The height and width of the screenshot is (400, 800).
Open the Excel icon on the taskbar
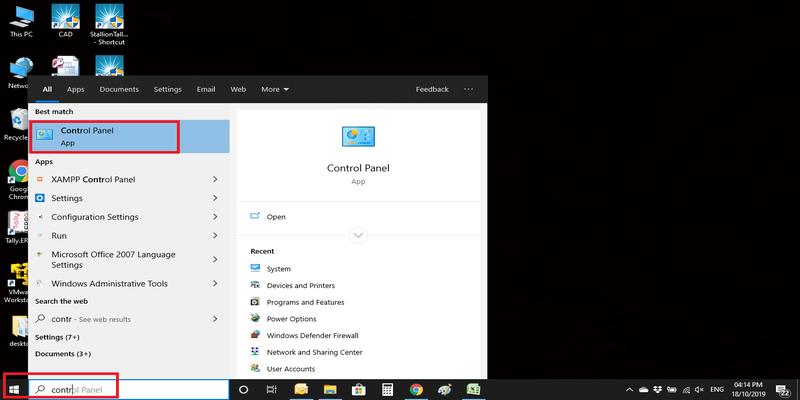474,389
